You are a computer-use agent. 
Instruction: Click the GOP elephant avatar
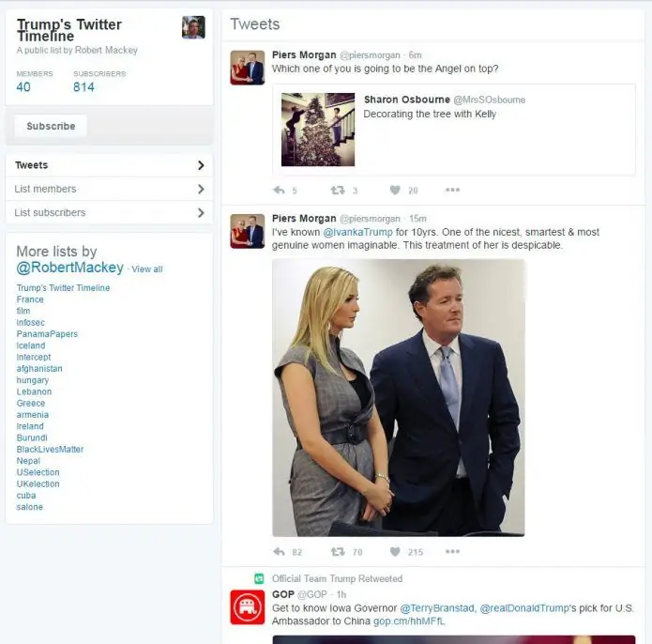[248, 607]
